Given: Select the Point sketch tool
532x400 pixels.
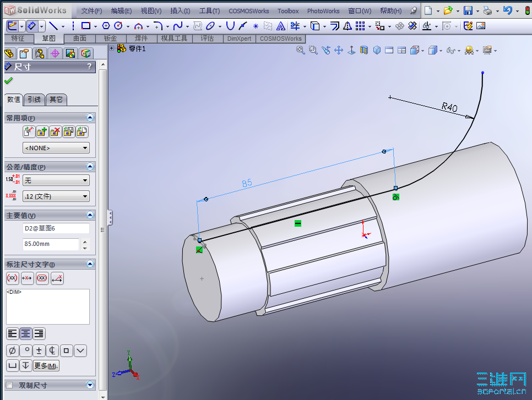Looking at the screenshot, I should (x=256, y=26).
